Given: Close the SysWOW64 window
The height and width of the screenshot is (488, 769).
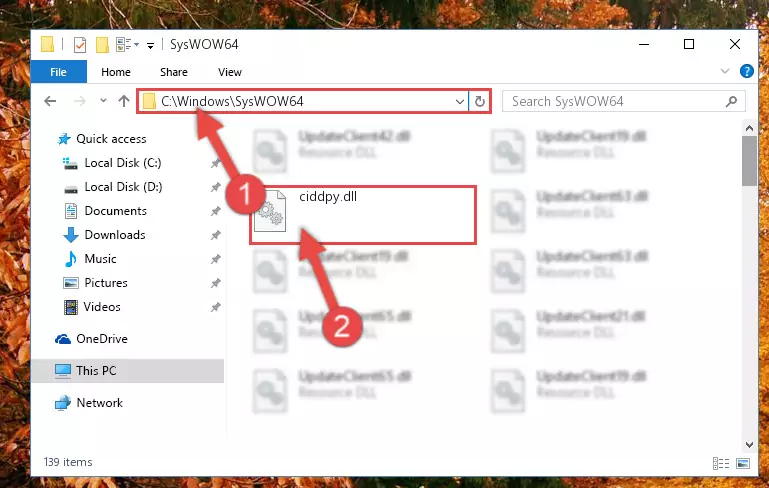Looking at the screenshot, I should (735, 44).
